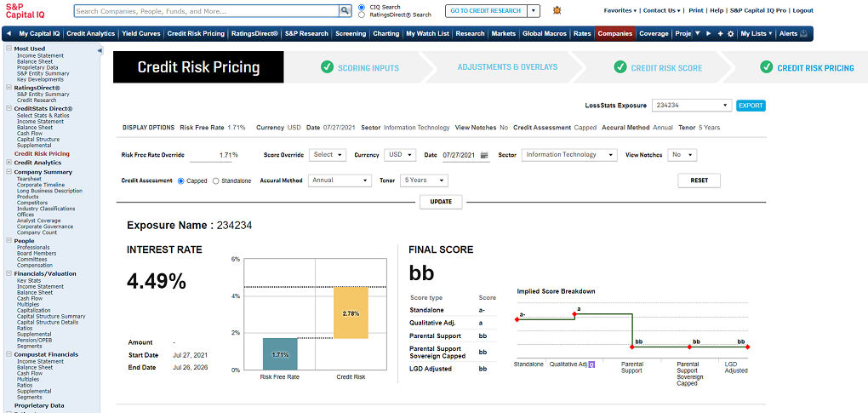Open the gear settings icon in navigation bar
The image size is (868, 413).
pyautogui.click(x=730, y=34)
